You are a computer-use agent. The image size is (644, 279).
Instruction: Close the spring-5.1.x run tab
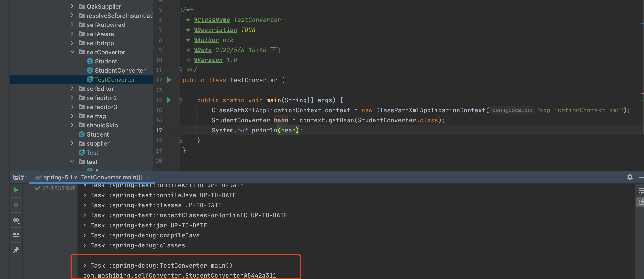[148, 177]
